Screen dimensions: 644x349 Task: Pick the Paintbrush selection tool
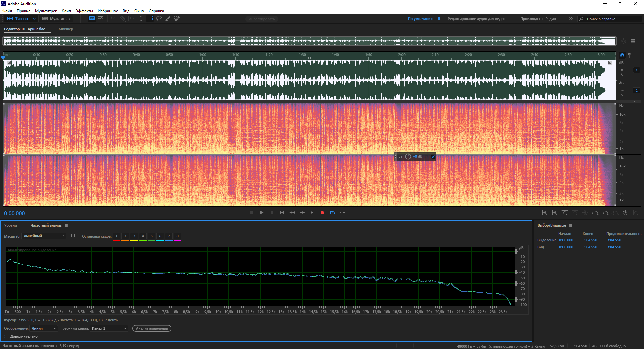(168, 19)
